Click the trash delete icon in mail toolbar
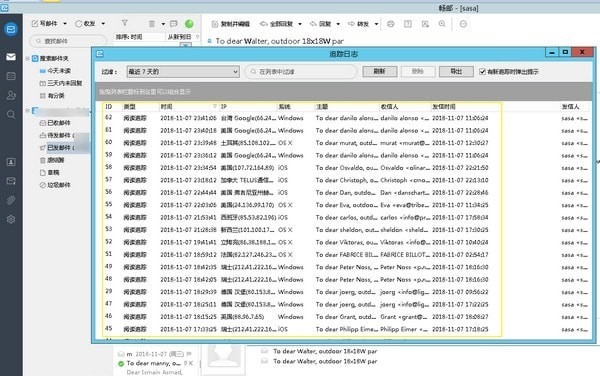The height and width of the screenshot is (376, 600). (x=152, y=24)
